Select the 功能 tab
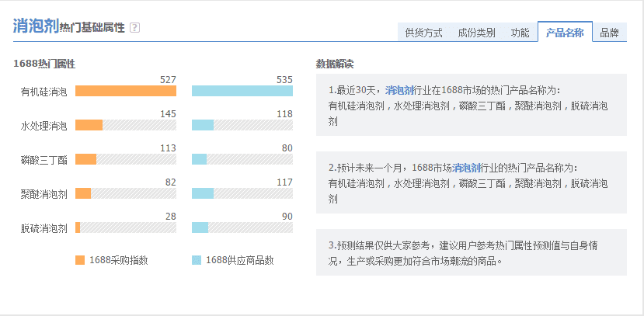The width and height of the screenshot is (644, 316). [520, 33]
